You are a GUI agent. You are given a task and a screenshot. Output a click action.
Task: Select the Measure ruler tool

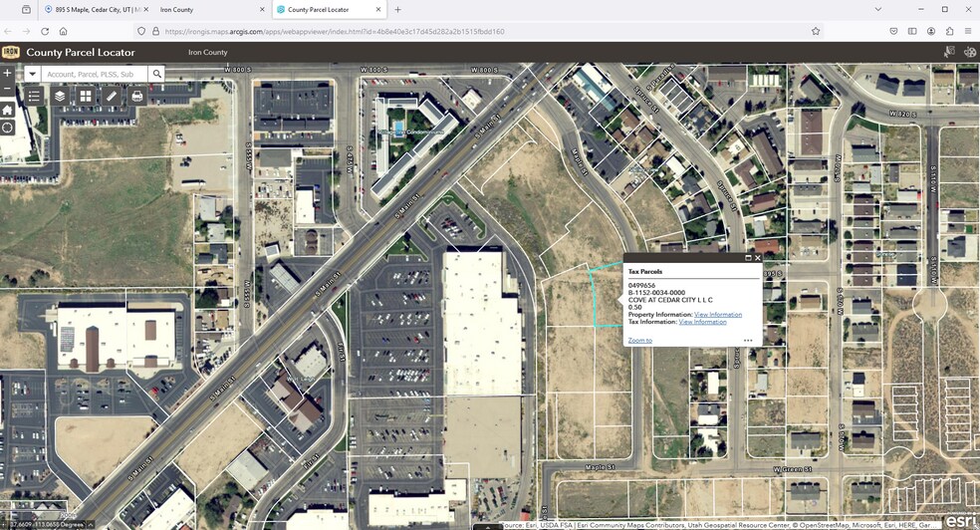click(112, 96)
